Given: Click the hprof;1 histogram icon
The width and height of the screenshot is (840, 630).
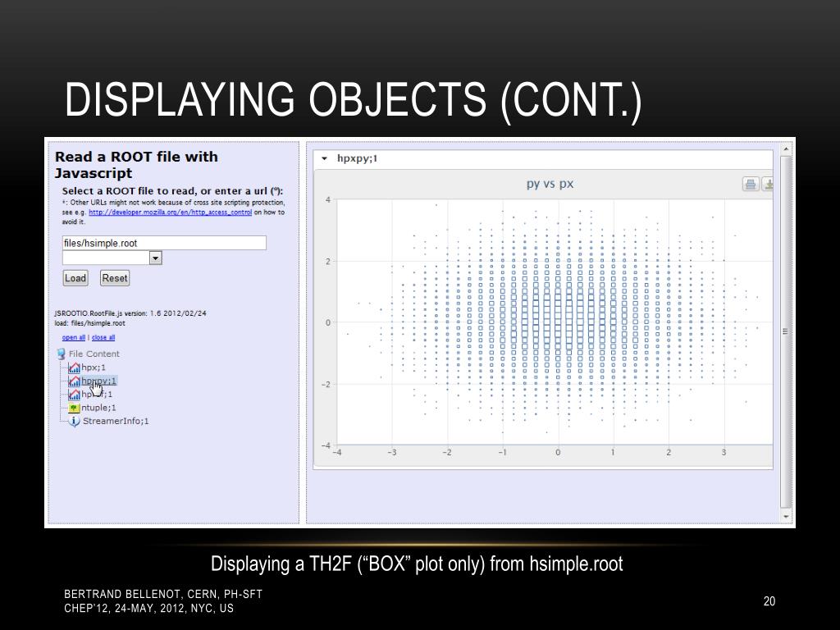Looking at the screenshot, I should [x=74, y=395].
